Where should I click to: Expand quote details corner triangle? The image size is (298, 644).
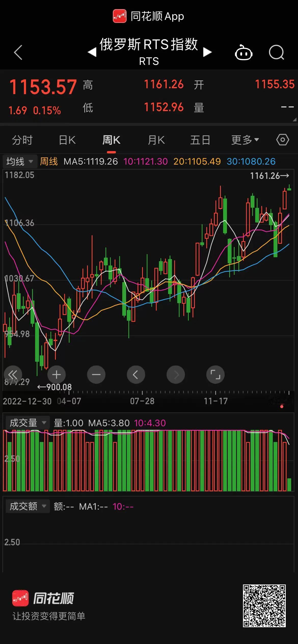click(294, 120)
